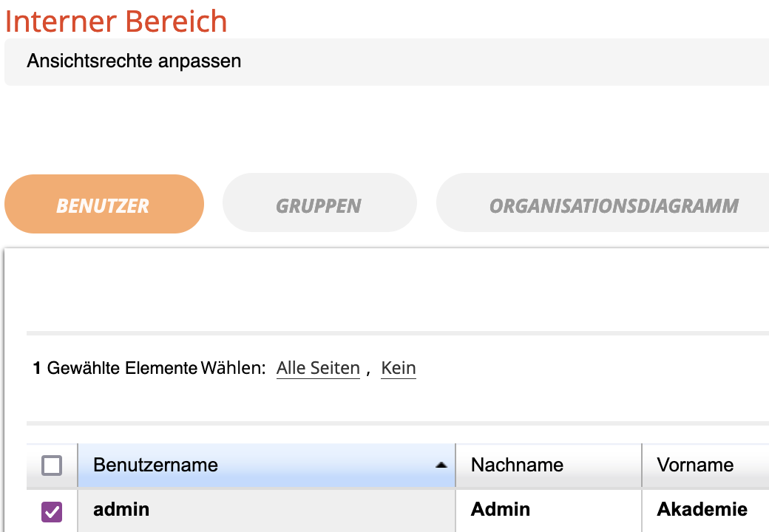Image resolution: width=769 pixels, height=532 pixels.
Task: Tick the select-all checkbox in table header
Action: tap(52, 465)
